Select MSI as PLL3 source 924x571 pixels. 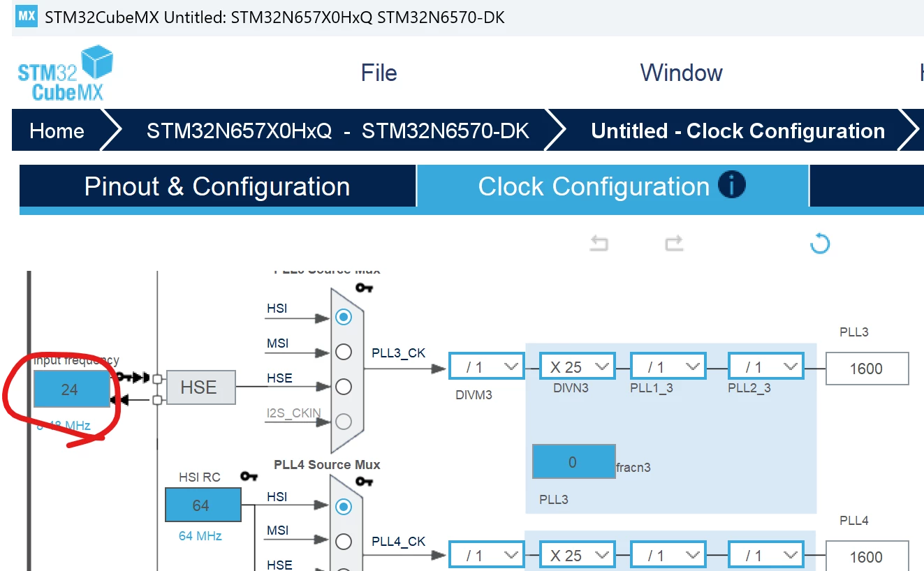point(343,352)
